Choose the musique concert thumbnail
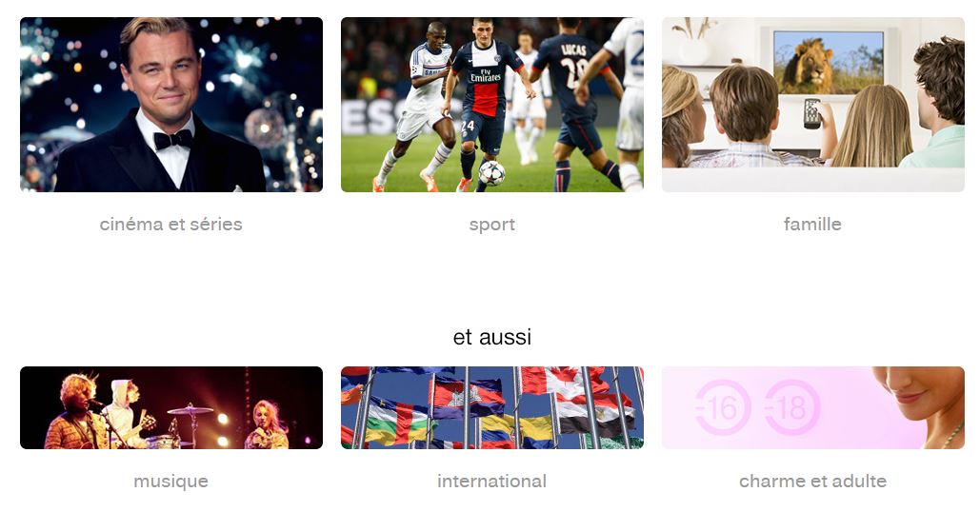 point(171,407)
